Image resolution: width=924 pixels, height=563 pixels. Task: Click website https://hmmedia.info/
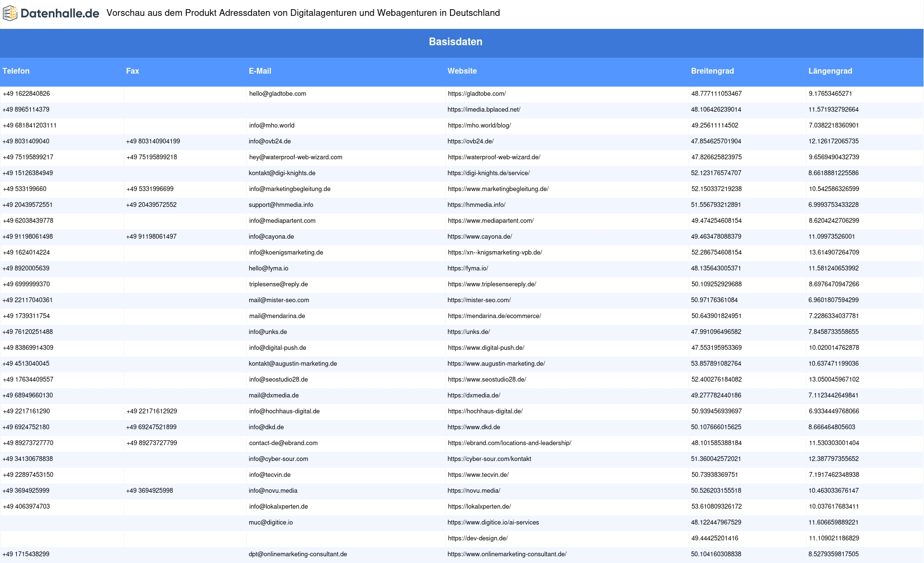pyautogui.click(x=476, y=205)
